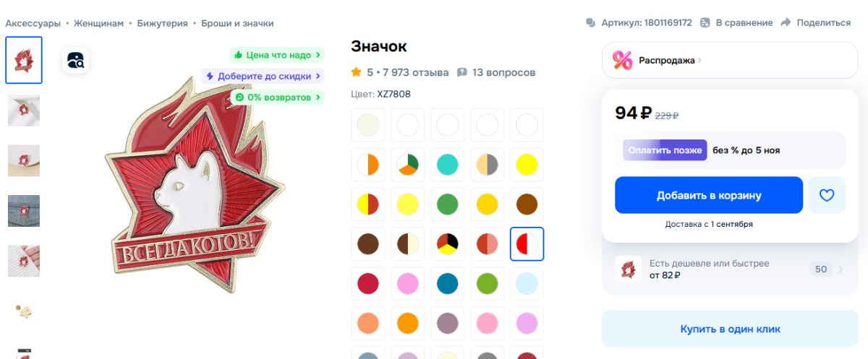Expand cheaper offers arrow next to 50
868x359 pixels.
point(840,269)
